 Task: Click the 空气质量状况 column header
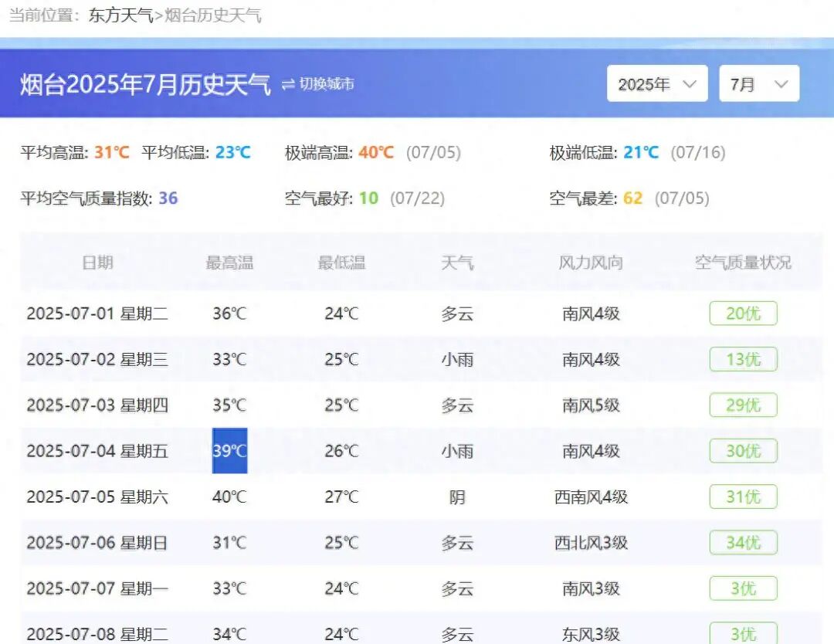[744, 263]
